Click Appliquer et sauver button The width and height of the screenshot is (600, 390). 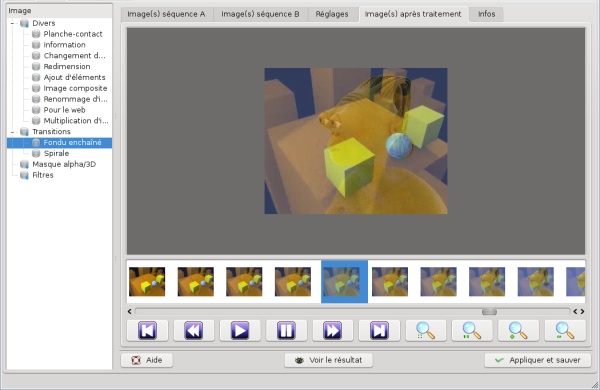point(538,360)
